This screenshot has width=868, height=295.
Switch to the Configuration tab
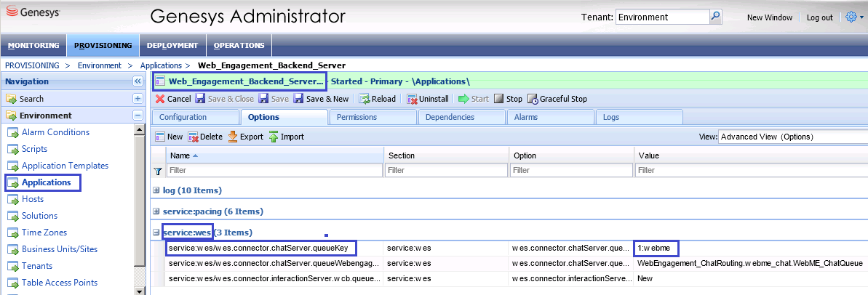[x=194, y=117]
